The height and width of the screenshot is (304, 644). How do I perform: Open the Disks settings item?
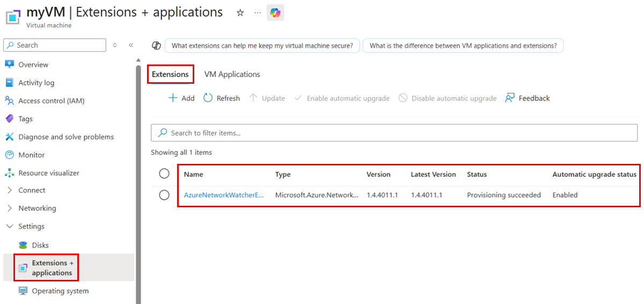pyautogui.click(x=40, y=245)
